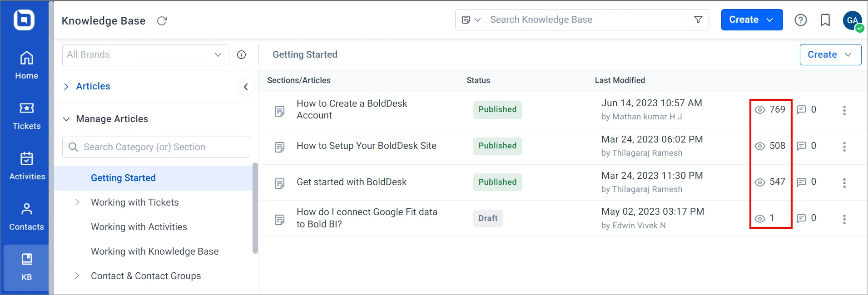Open the Home sidebar item
The height and width of the screenshot is (295, 868).
[26, 65]
